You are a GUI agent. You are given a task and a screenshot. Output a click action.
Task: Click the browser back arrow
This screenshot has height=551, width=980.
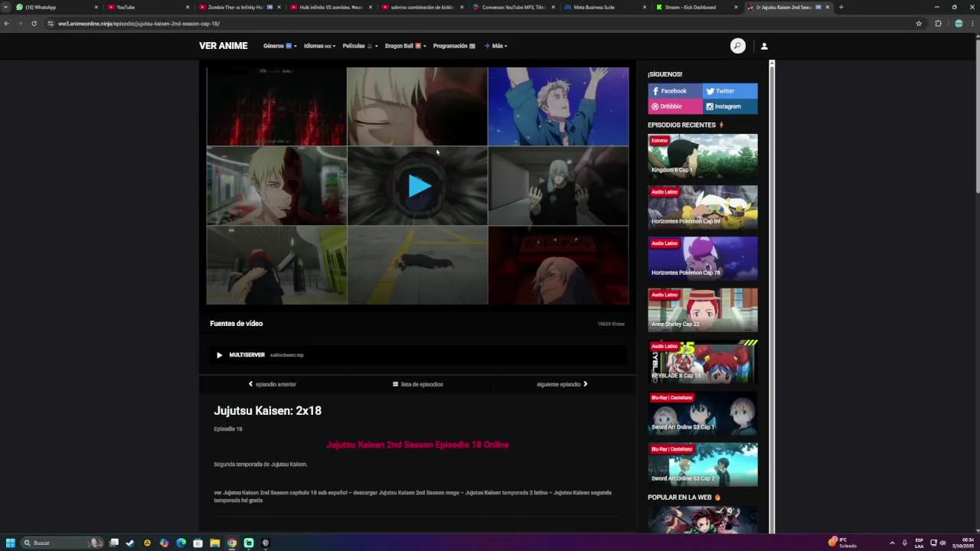coord(6,24)
